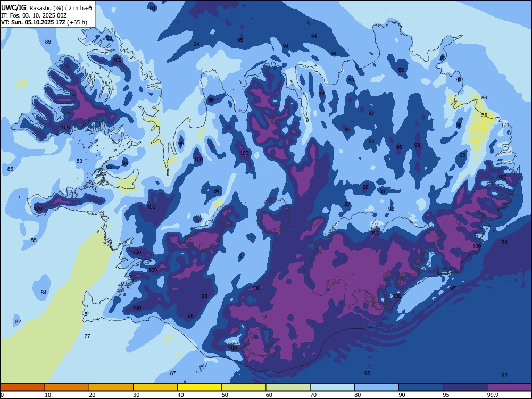
Task: Click the map humidity value '86'
Action: pos(484,98)
